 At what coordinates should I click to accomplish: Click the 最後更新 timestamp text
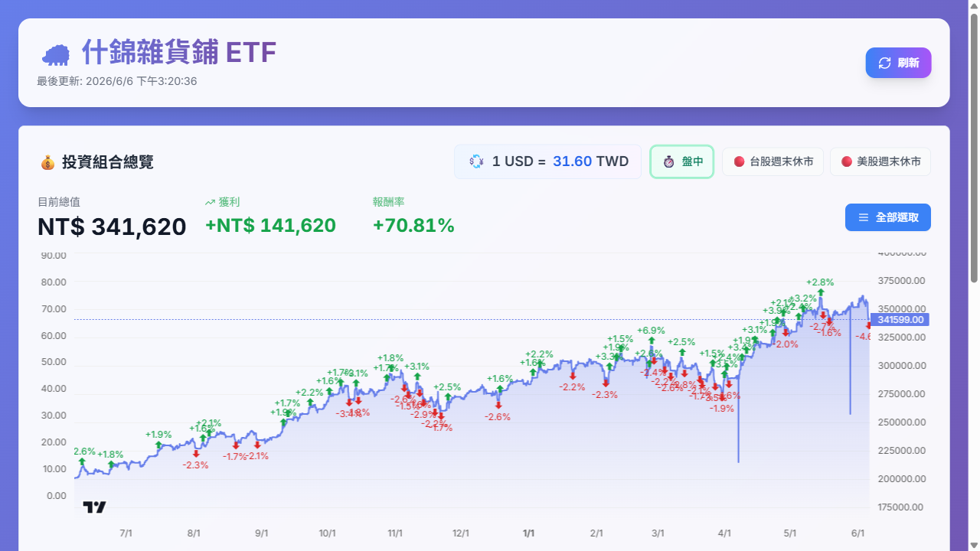click(x=117, y=81)
